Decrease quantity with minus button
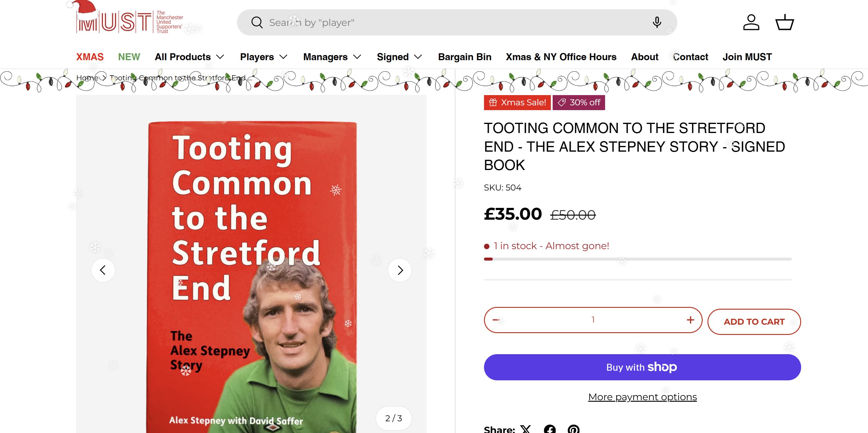The height and width of the screenshot is (433, 868). (496, 320)
